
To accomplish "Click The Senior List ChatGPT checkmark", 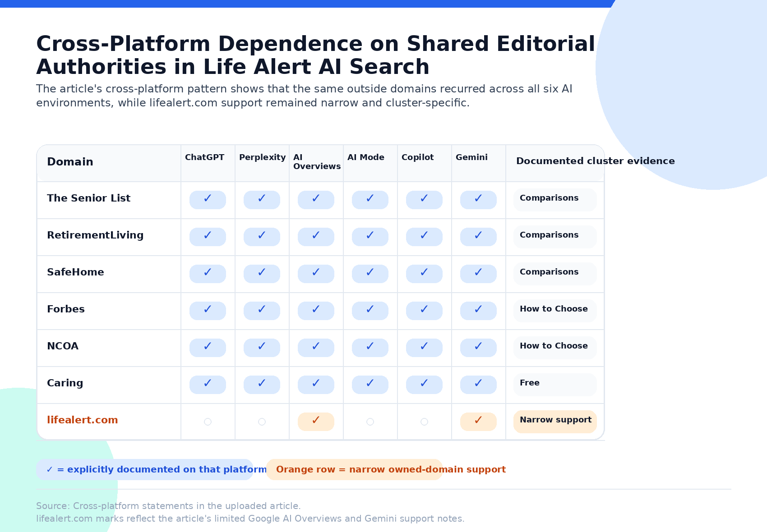I will [208, 200].
